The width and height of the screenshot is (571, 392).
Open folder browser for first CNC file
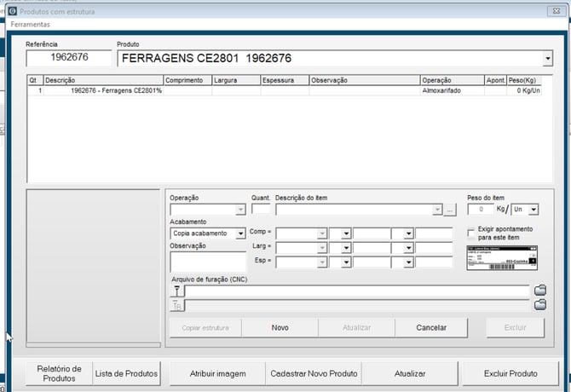tap(539, 291)
